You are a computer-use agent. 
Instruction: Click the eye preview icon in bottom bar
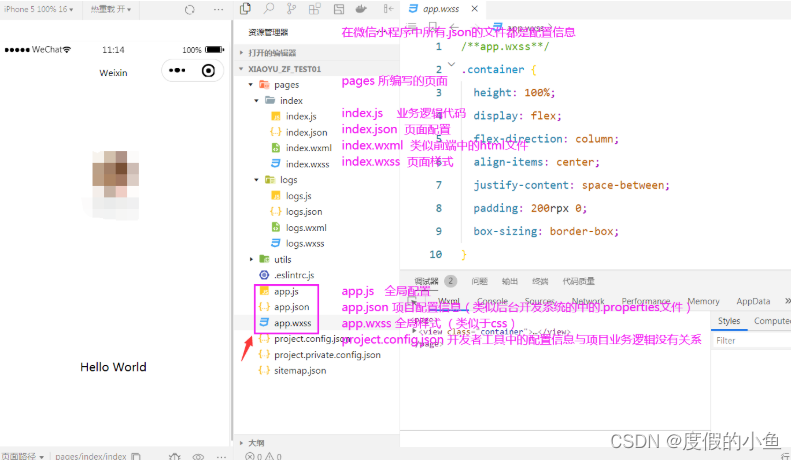(x=198, y=456)
